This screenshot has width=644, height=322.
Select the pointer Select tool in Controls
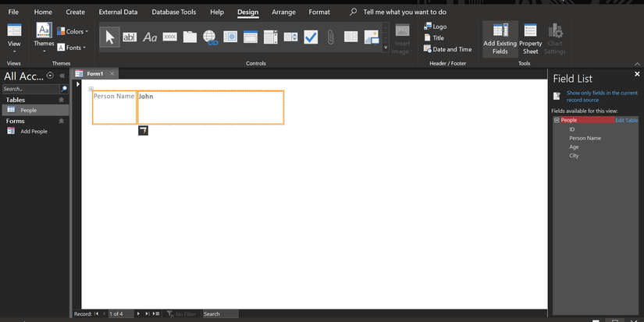click(110, 37)
